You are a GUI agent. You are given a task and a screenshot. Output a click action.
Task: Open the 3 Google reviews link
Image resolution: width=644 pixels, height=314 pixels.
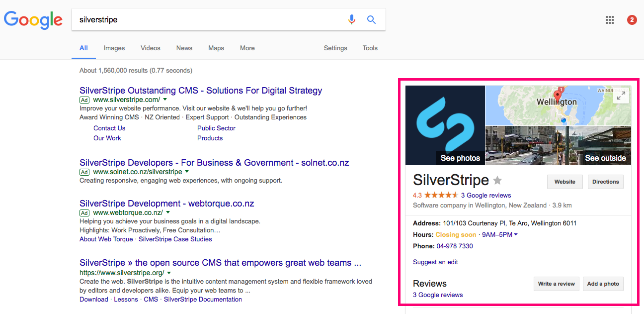(486, 195)
